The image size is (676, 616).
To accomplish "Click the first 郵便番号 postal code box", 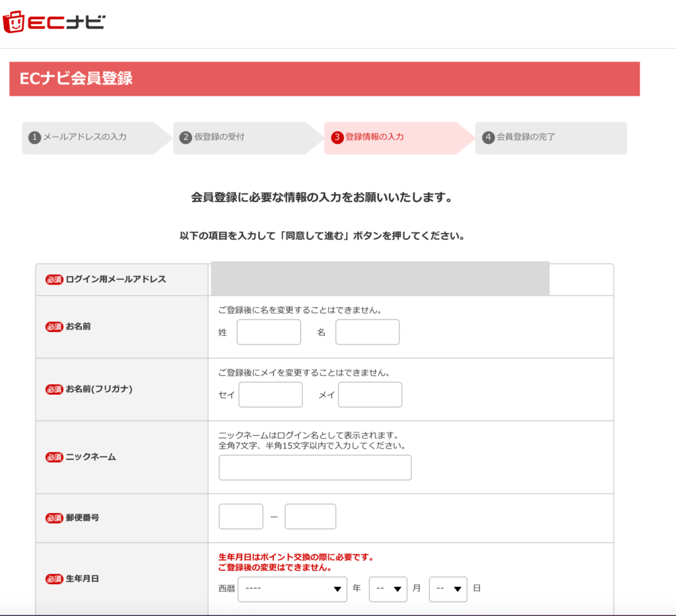I will click(240, 516).
